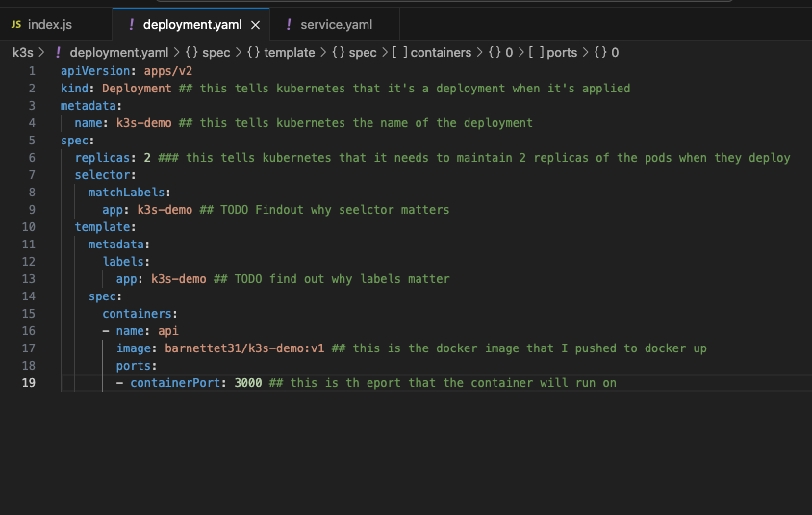The image size is (812, 515).
Task: Click line number 19 in the gutter
Action: click(29, 383)
